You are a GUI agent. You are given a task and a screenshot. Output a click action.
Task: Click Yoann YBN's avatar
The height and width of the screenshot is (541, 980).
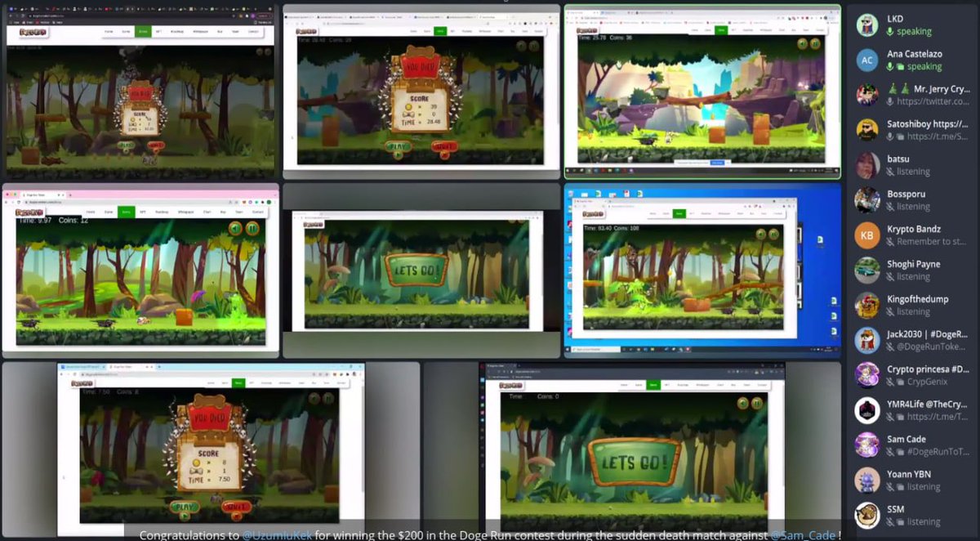pos(867,481)
